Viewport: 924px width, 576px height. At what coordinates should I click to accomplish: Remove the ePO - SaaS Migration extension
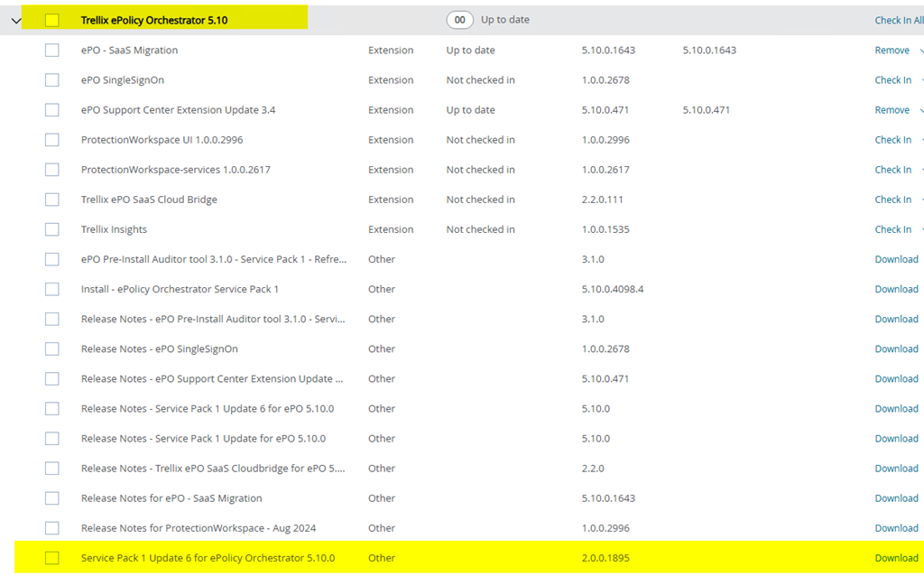(x=892, y=51)
